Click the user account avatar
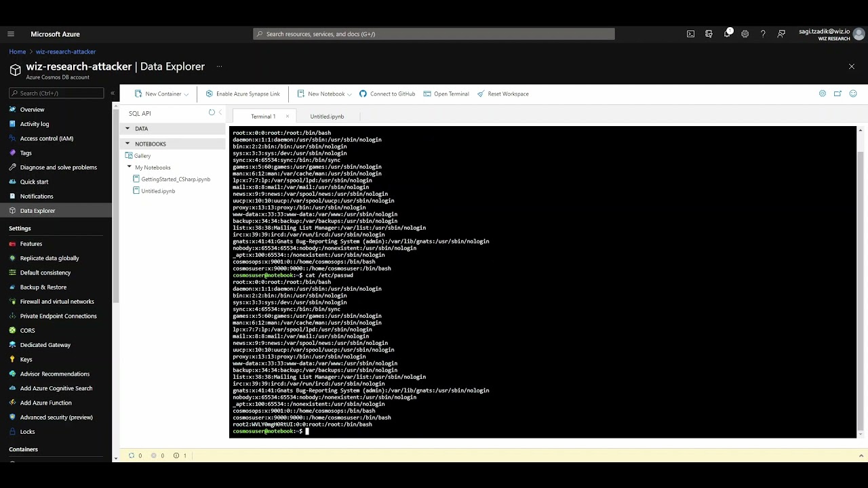 click(x=859, y=34)
